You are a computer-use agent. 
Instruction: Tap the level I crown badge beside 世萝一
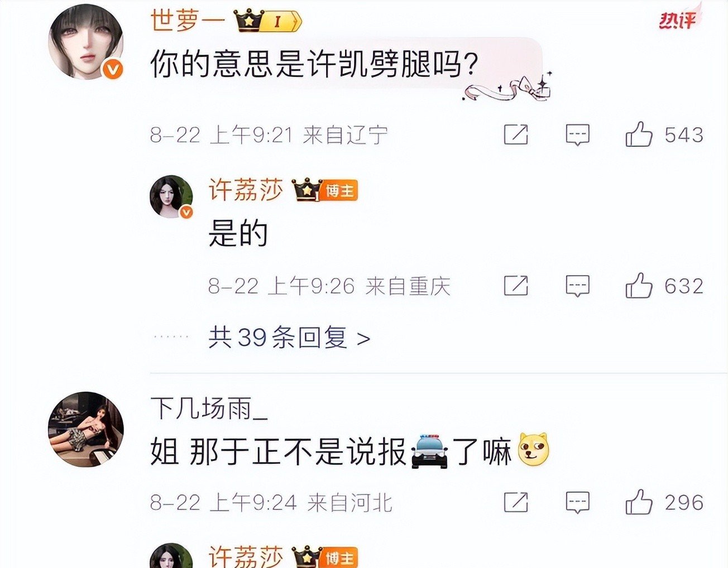268,22
